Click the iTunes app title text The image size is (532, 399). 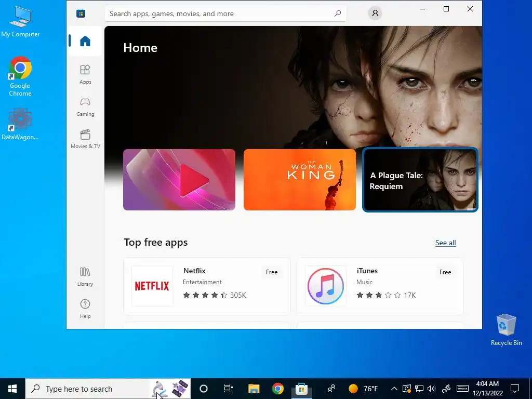(x=367, y=271)
